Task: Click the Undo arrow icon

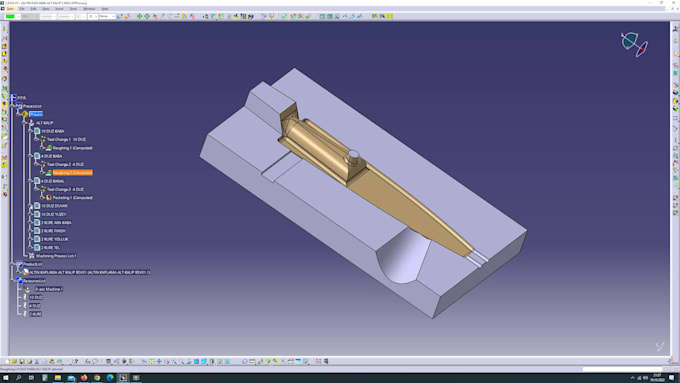Action: click(88, 361)
